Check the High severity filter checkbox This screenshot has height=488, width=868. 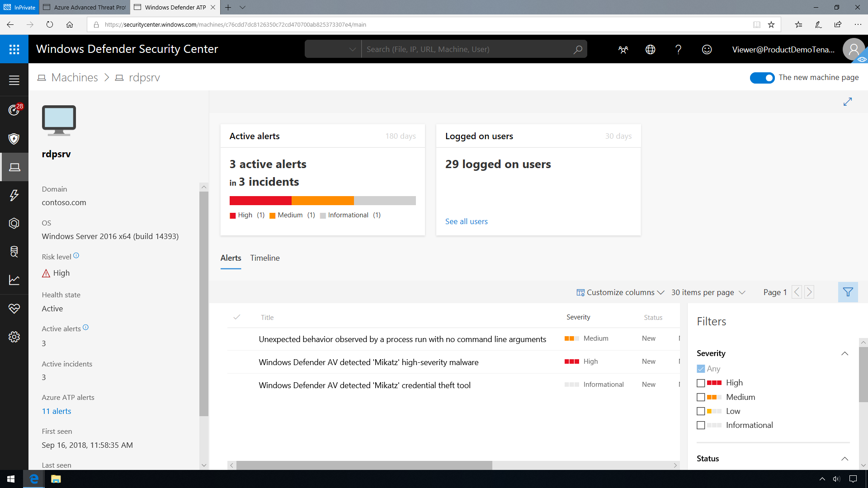coord(700,382)
